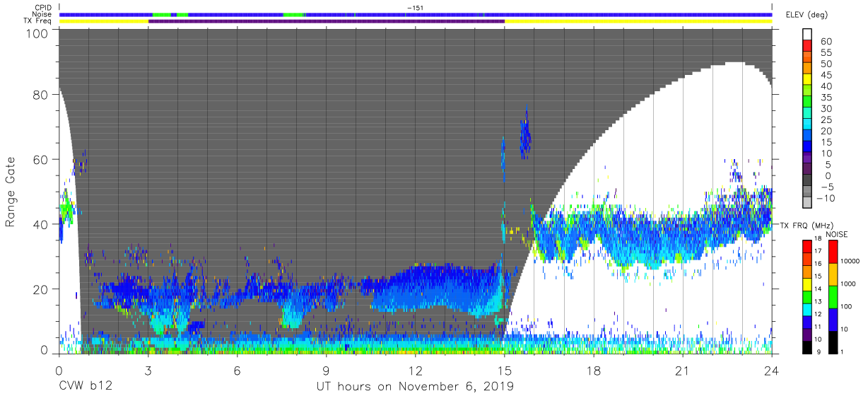The width and height of the screenshot is (868, 401).
Task: Click UT hours axis tick label '21'
Action: [682, 371]
